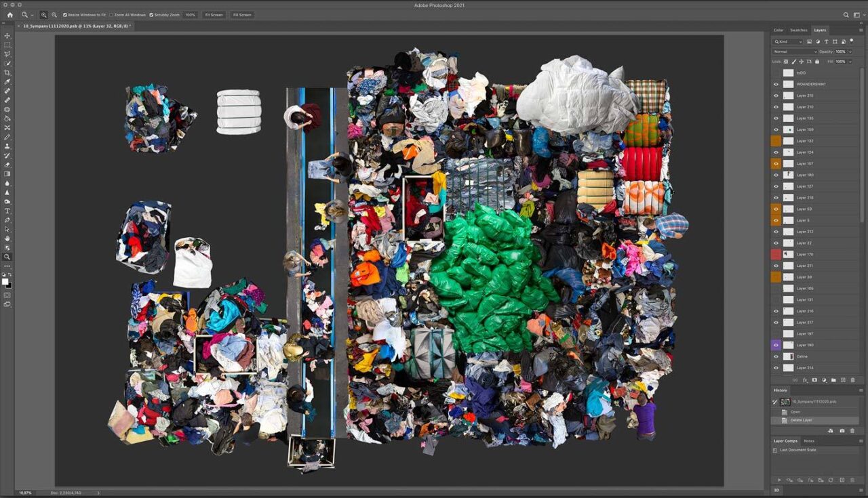The height and width of the screenshot is (498, 868).
Task: Click the zoom out magnifier icon
Action: pos(54,15)
